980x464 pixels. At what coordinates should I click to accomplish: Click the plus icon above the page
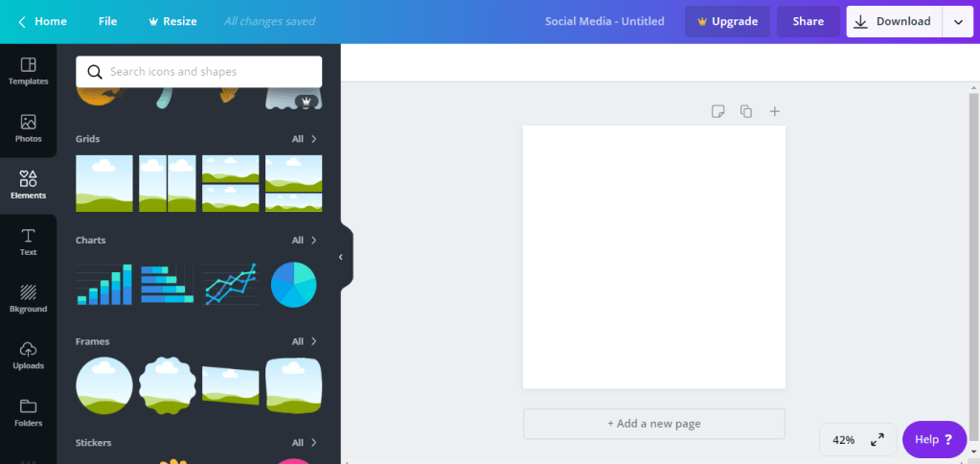(x=775, y=112)
